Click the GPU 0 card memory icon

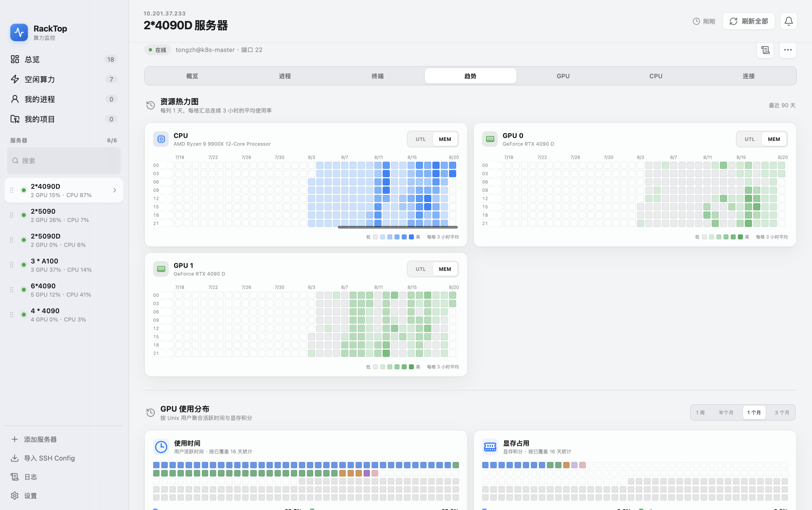click(x=490, y=139)
